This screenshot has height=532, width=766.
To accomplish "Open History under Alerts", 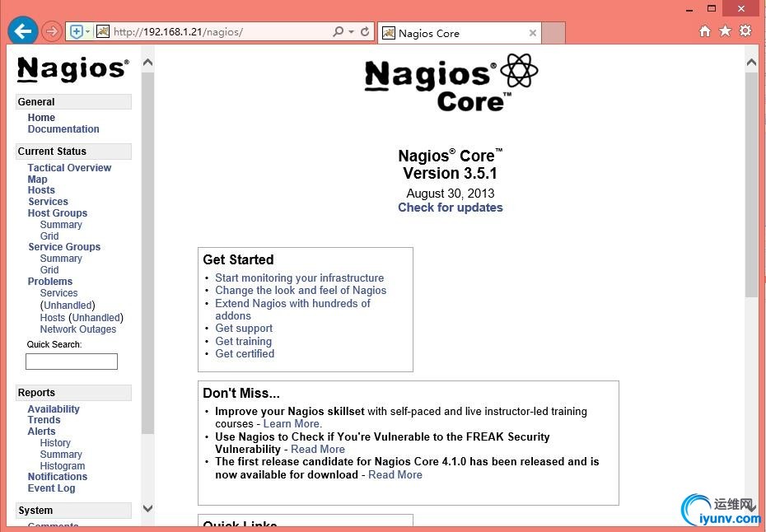I will [55, 442].
